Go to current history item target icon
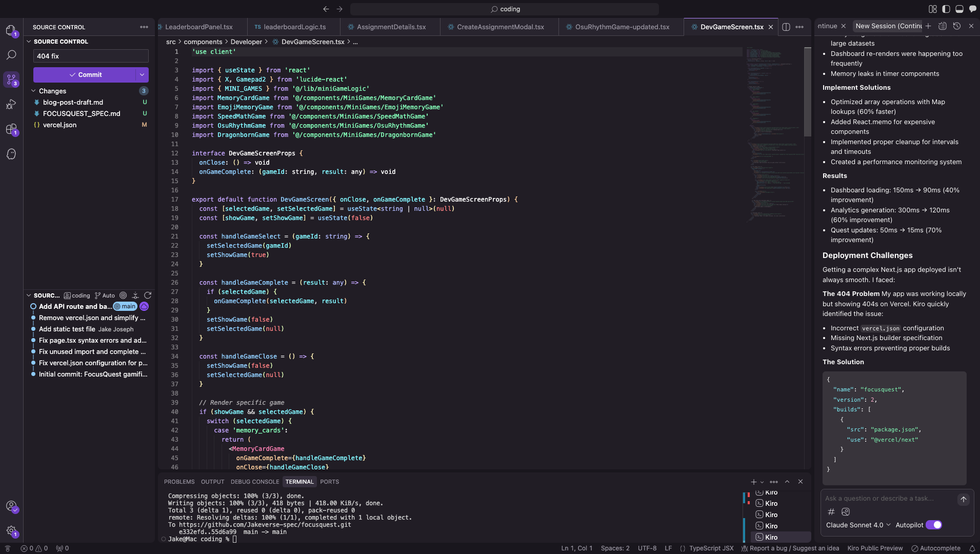This screenshot has height=554, width=980. [123, 295]
